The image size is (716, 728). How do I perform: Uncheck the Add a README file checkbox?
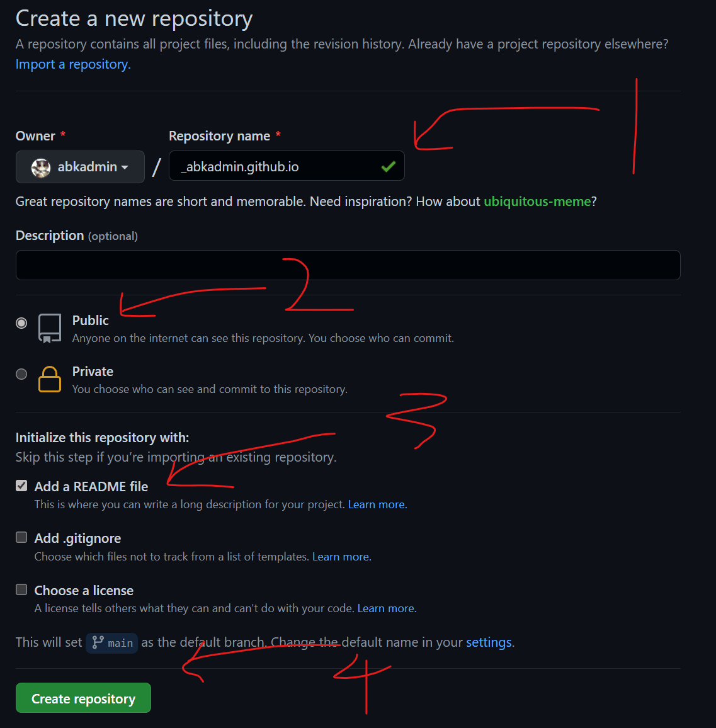[x=21, y=486]
